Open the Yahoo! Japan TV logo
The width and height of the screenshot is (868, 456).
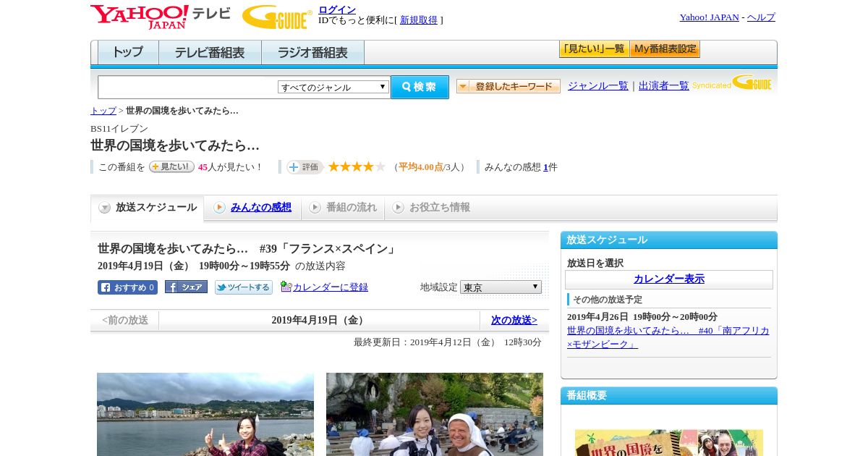[161, 17]
